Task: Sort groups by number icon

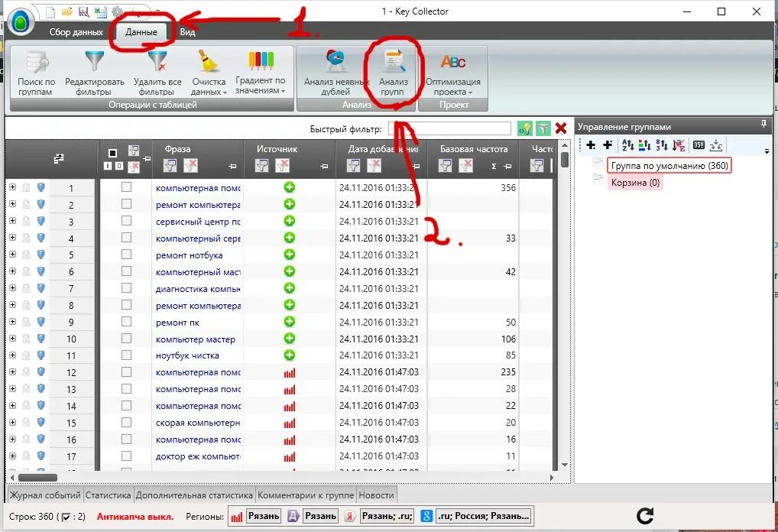Action: coord(661,145)
